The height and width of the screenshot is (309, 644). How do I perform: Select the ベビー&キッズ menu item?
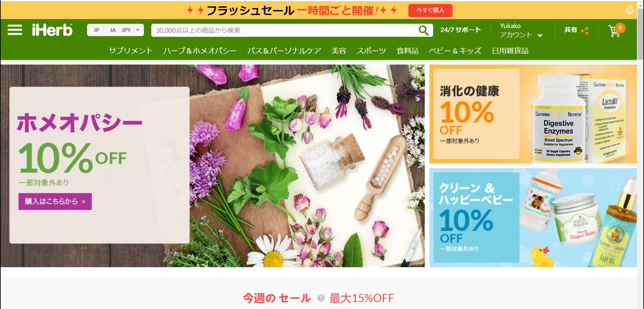click(455, 51)
